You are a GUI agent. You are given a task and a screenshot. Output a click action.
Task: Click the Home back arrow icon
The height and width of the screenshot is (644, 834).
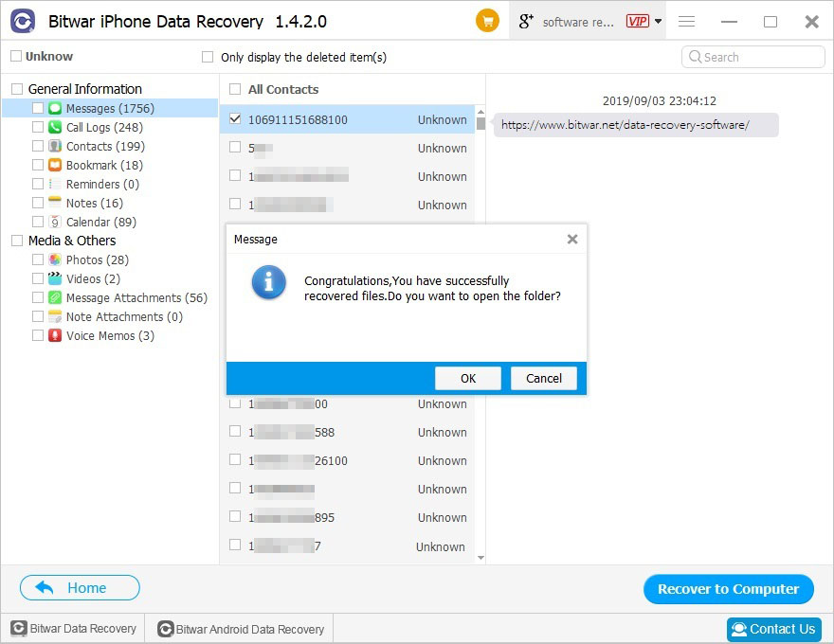[x=45, y=587]
